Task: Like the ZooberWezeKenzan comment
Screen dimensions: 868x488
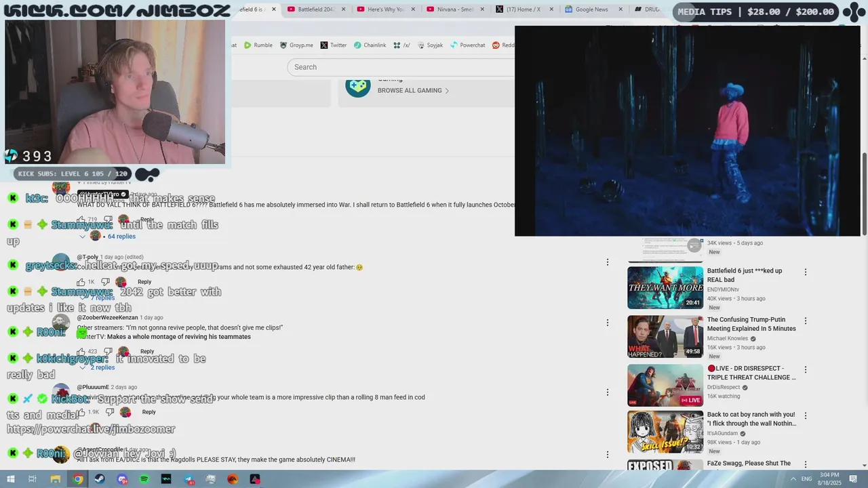Action: tap(81, 352)
